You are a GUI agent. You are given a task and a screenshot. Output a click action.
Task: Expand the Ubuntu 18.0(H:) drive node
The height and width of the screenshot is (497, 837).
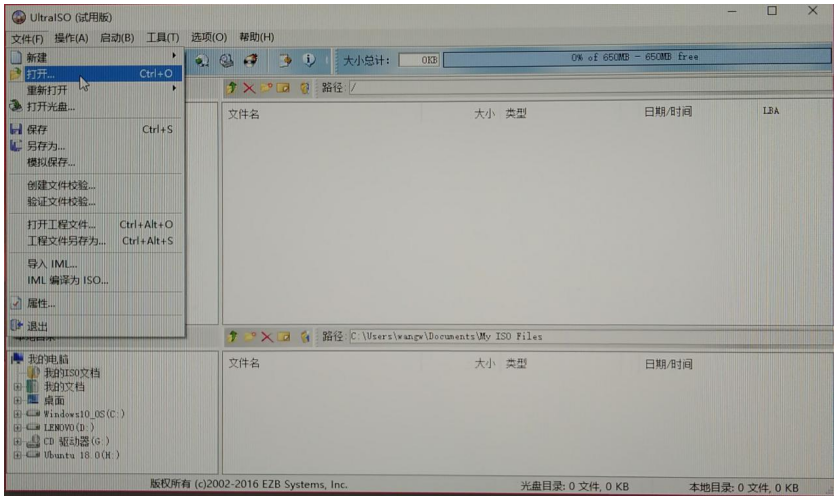17,455
